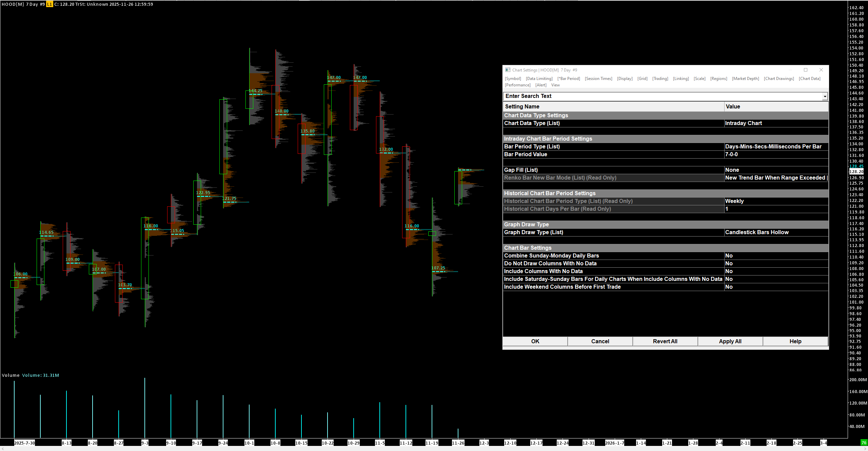
Task: Open the [Chart Drawings] settings tab
Action: [x=779, y=79]
